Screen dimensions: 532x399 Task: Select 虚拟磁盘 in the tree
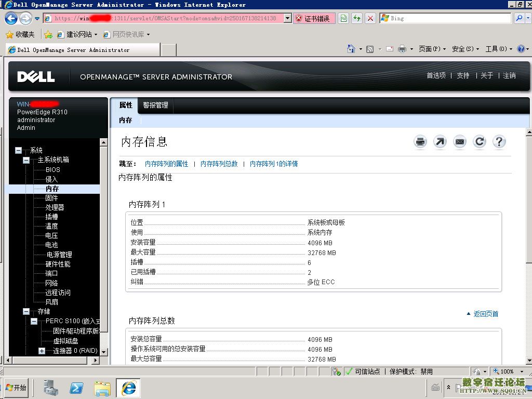[65, 341]
